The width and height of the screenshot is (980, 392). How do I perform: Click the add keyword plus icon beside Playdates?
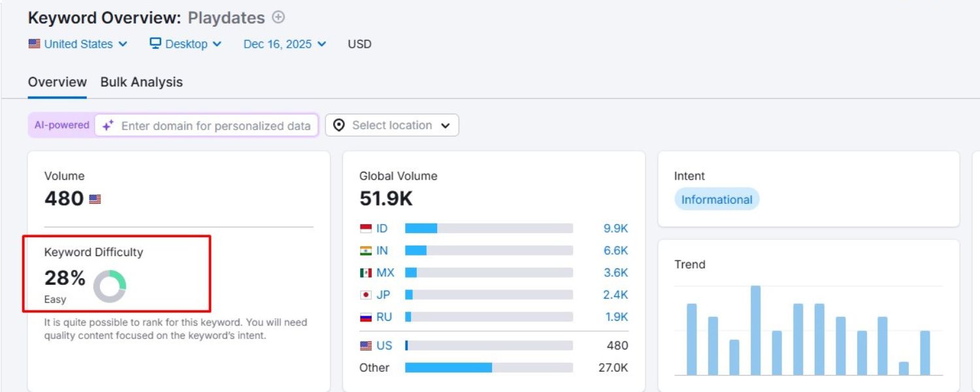coord(277,18)
